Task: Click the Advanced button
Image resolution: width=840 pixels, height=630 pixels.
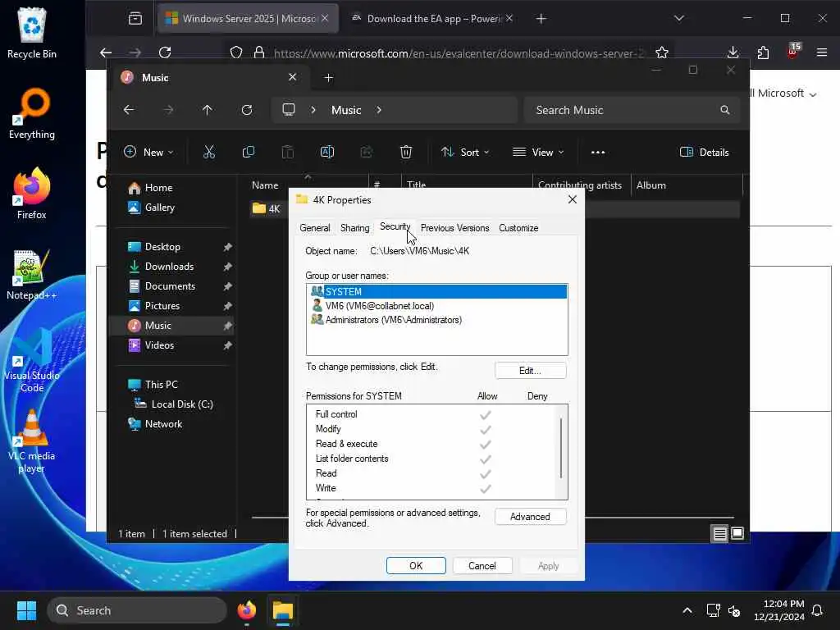Action: (x=531, y=517)
